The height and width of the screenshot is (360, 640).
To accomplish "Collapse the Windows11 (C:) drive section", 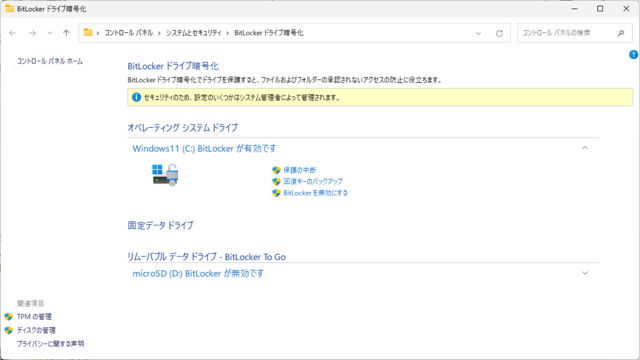I will (585, 148).
